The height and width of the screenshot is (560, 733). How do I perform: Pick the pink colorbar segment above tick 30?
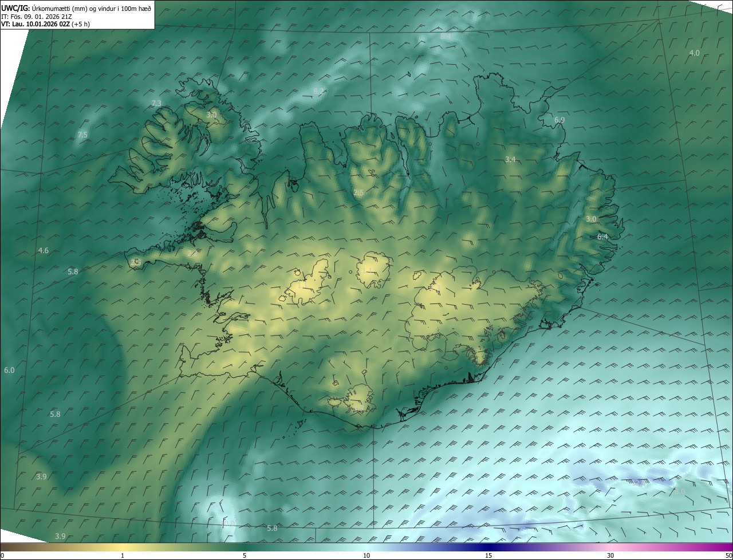pos(610,547)
